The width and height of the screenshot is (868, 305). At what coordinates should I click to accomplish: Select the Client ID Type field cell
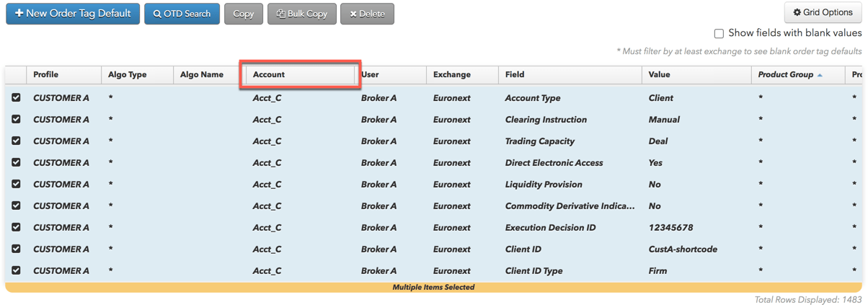click(570, 270)
